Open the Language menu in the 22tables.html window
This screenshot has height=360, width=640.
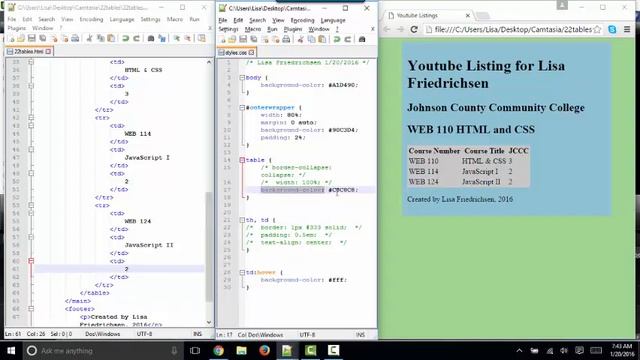click(x=122, y=19)
